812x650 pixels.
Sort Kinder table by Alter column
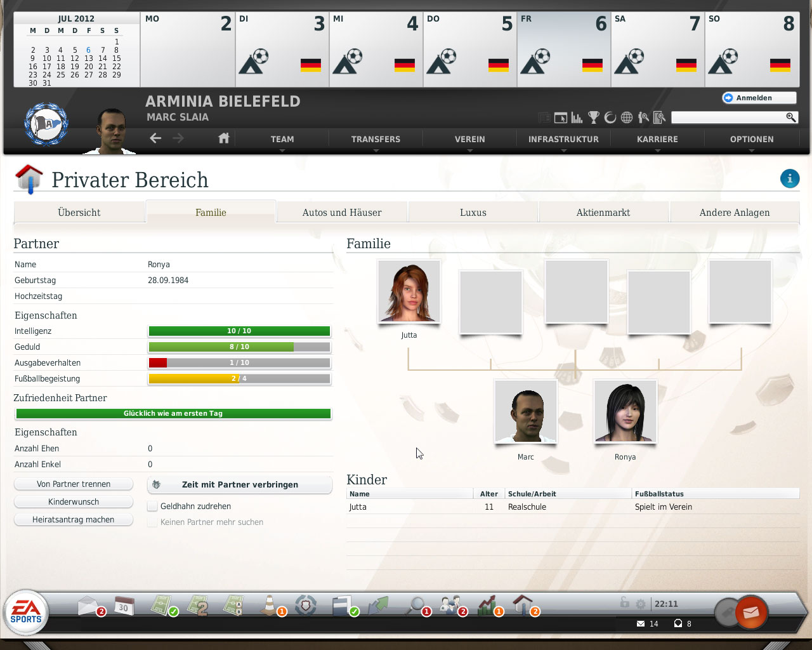pyautogui.click(x=489, y=493)
